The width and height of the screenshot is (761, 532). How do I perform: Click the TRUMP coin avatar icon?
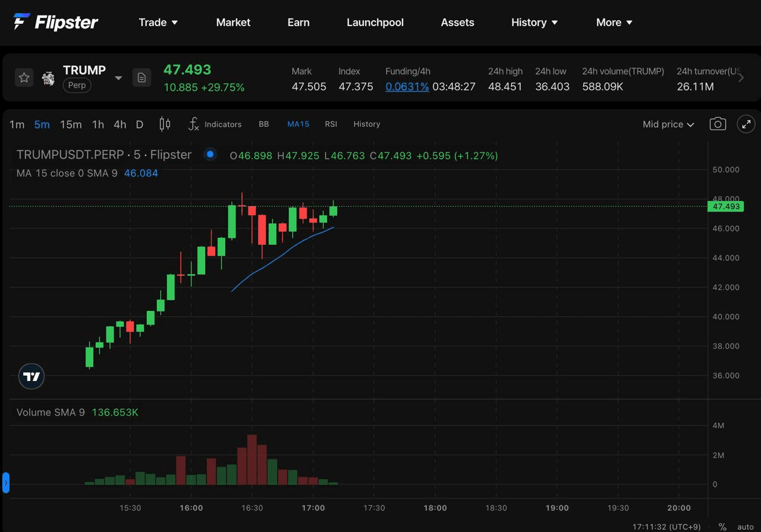48,78
